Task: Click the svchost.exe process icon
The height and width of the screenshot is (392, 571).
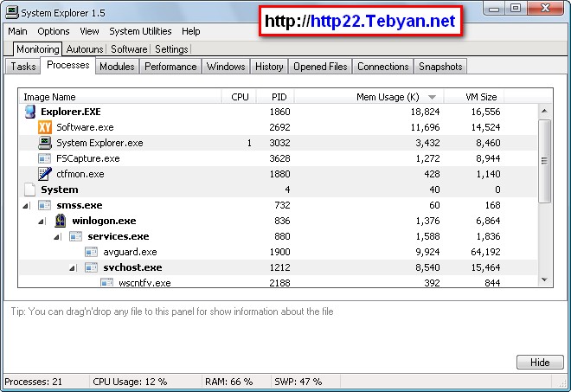Action: (x=91, y=267)
